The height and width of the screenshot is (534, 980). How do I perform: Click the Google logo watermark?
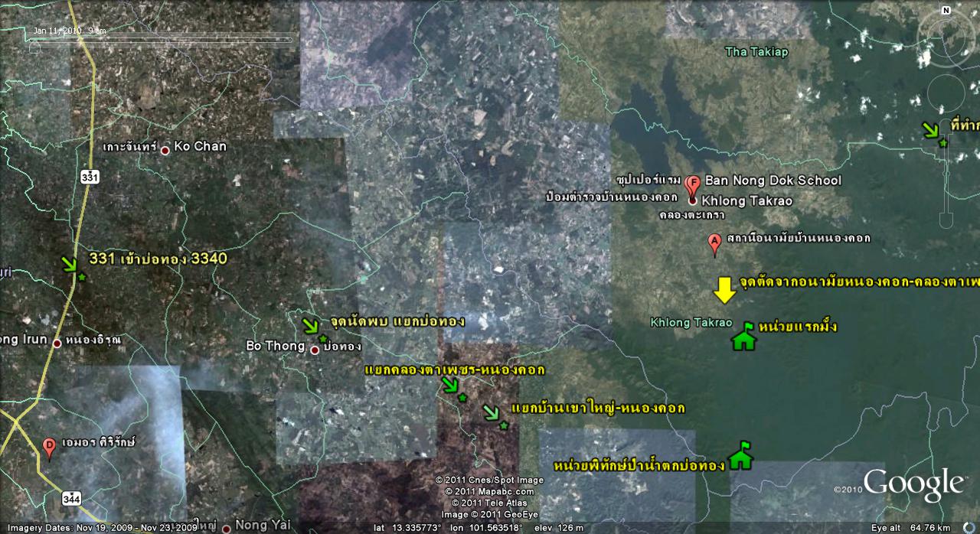click(913, 485)
